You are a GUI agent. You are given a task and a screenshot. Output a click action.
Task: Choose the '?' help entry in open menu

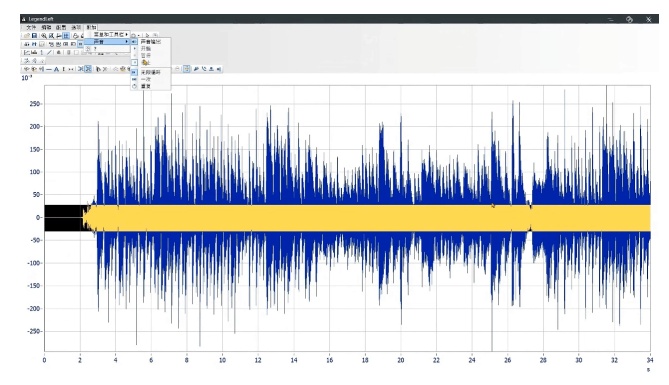pos(107,49)
